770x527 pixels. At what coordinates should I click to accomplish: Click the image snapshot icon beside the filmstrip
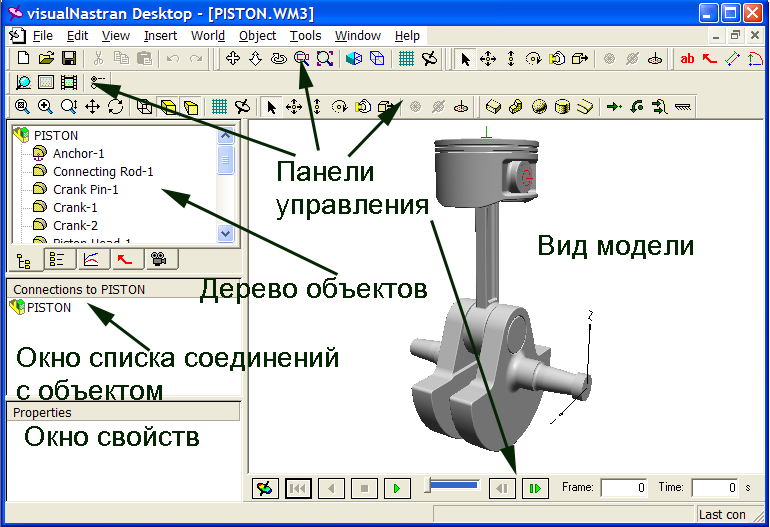click(46, 82)
